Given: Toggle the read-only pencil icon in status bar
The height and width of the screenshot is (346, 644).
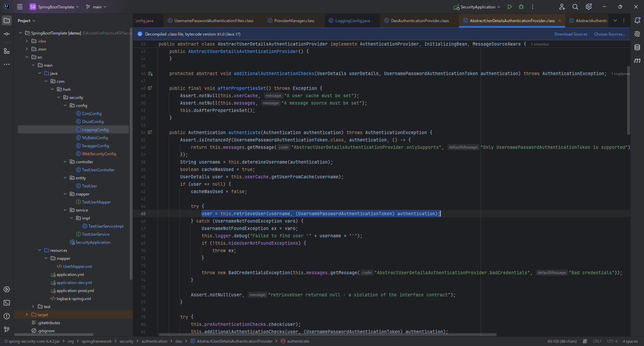Looking at the screenshot, I should [x=585, y=341].
